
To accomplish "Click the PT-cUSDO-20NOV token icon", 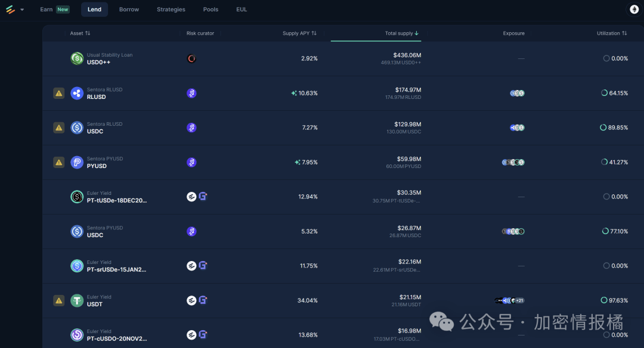I will pyautogui.click(x=77, y=335).
